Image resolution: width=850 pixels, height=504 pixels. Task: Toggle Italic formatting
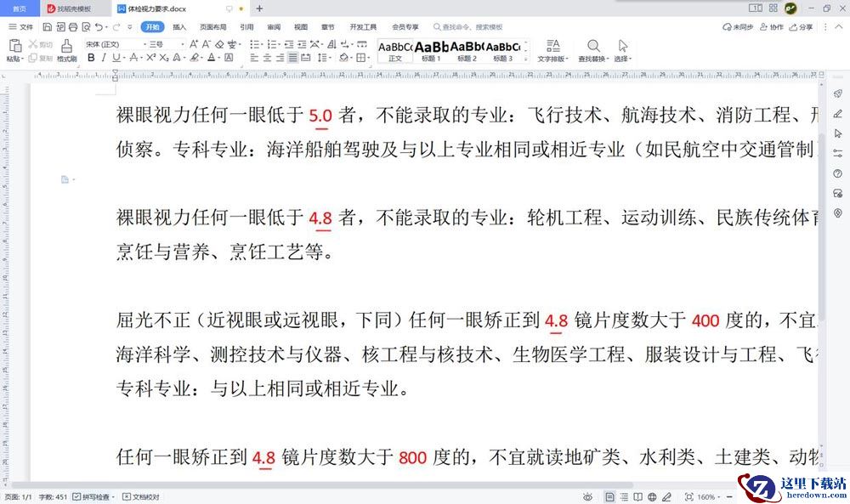(x=104, y=58)
